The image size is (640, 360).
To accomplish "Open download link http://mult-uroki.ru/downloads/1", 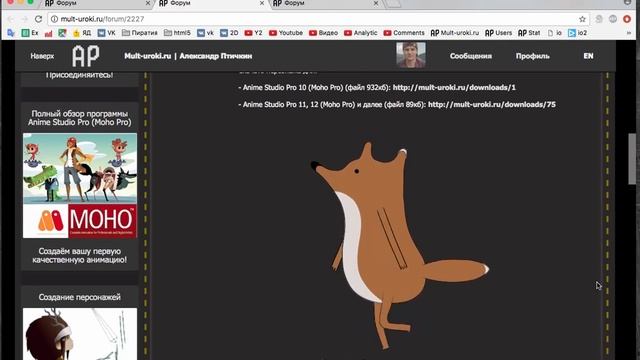I will point(454,87).
